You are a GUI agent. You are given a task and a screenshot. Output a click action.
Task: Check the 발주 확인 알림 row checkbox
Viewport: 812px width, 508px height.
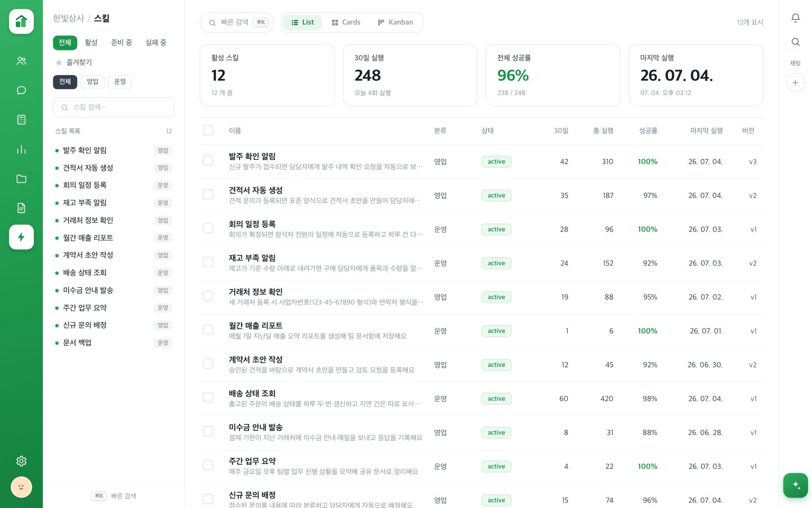click(x=208, y=160)
